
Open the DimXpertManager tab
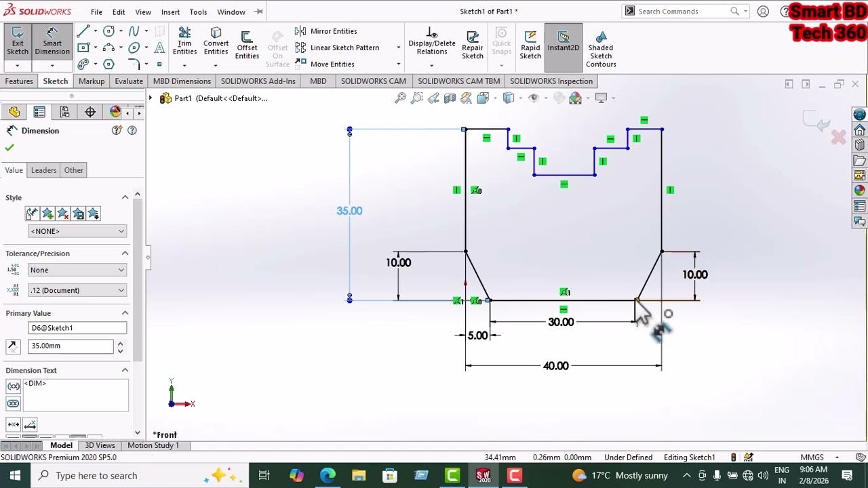[x=90, y=112]
